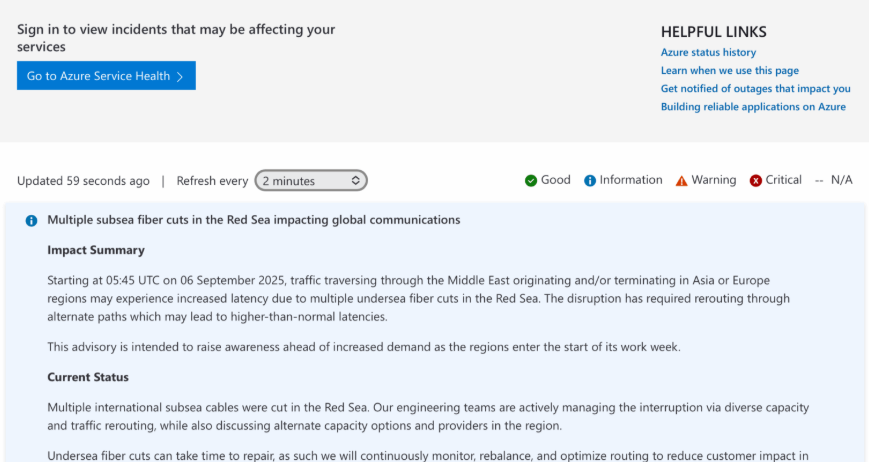Click the Updated 59 seconds ago text

(83, 181)
